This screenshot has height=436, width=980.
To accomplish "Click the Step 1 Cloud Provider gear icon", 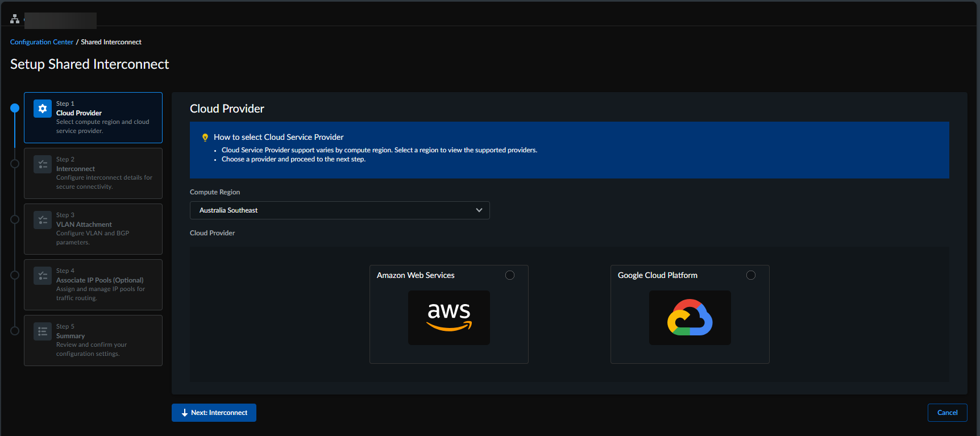I will [43, 109].
